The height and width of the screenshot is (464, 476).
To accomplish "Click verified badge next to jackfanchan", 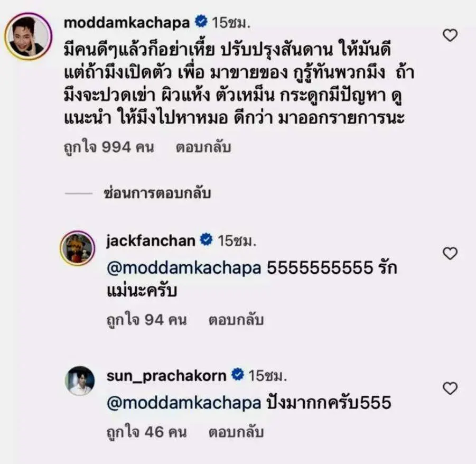I will pyautogui.click(x=207, y=240).
